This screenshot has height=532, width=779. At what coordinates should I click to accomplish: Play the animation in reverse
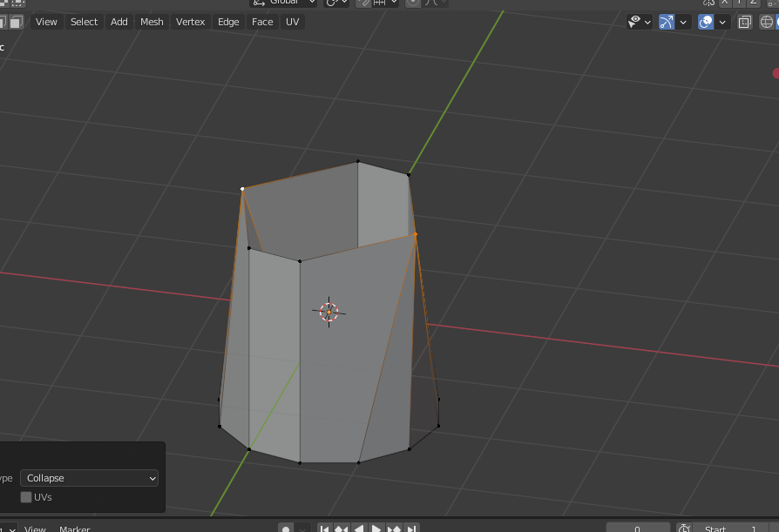tap(359, 529)
